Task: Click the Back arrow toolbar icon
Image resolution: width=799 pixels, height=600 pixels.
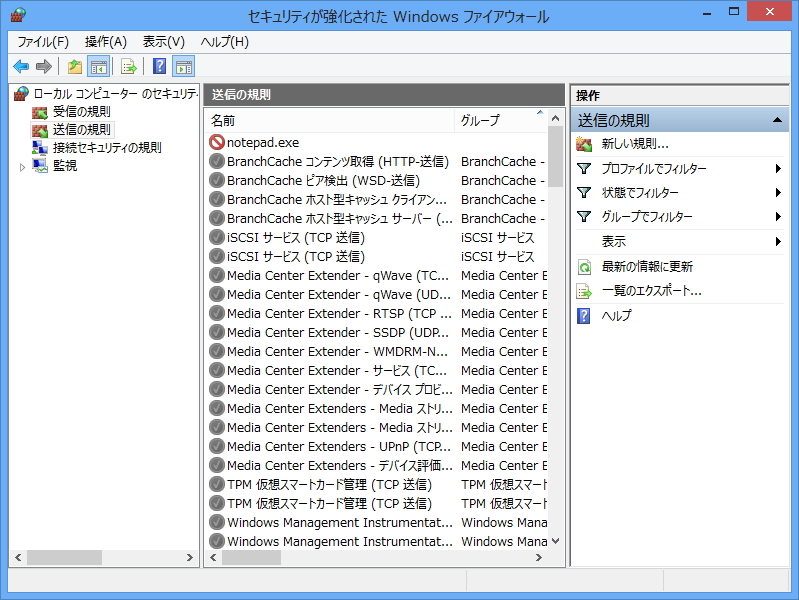Action: (21, 66)
